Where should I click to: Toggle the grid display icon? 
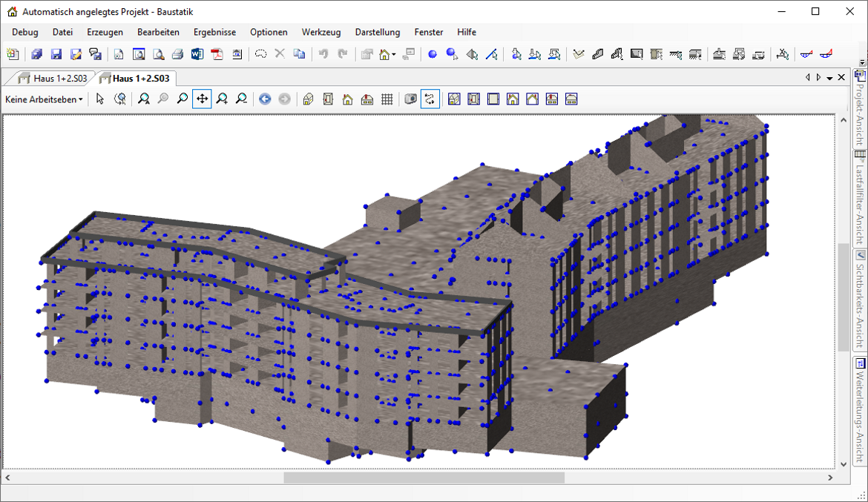(x=387, y=99)
